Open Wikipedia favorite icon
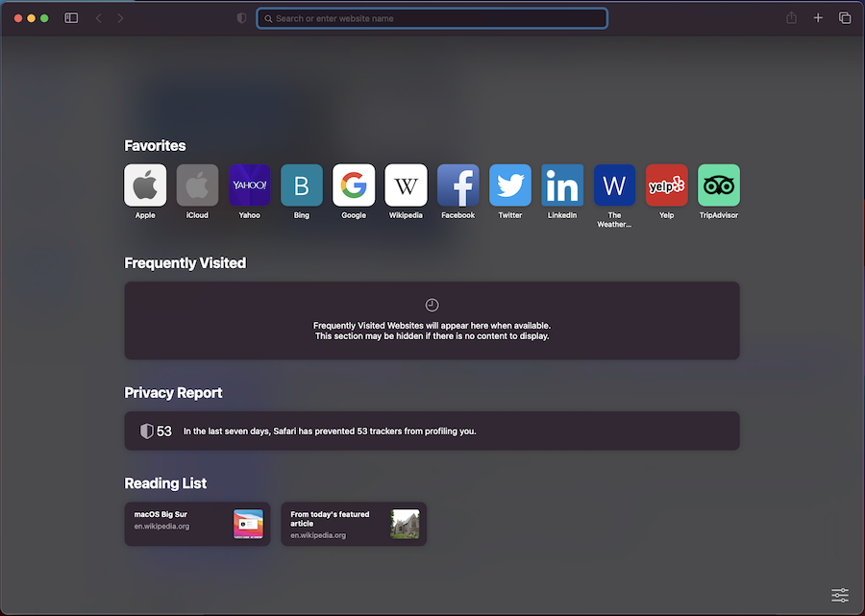This screenshot has width=865, height=616. (406, 185)
